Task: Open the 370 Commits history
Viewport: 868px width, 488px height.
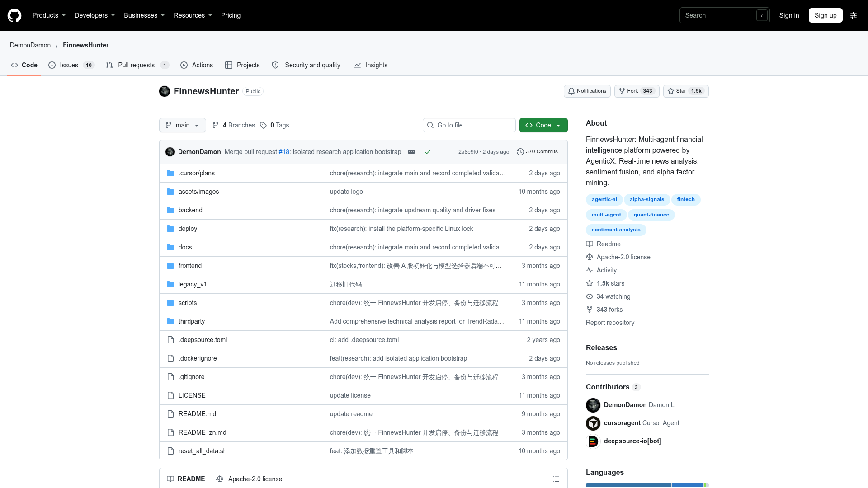Action: (537, 152)
